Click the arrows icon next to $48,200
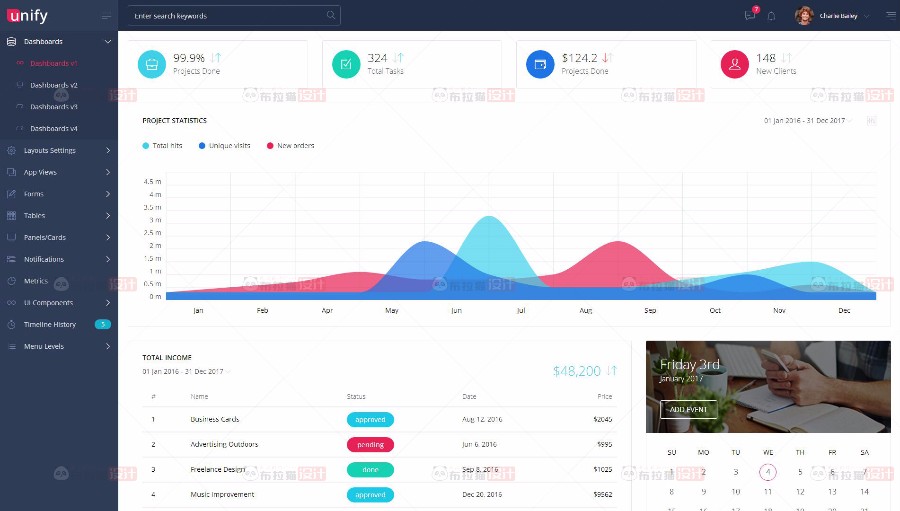 [612, 371]
